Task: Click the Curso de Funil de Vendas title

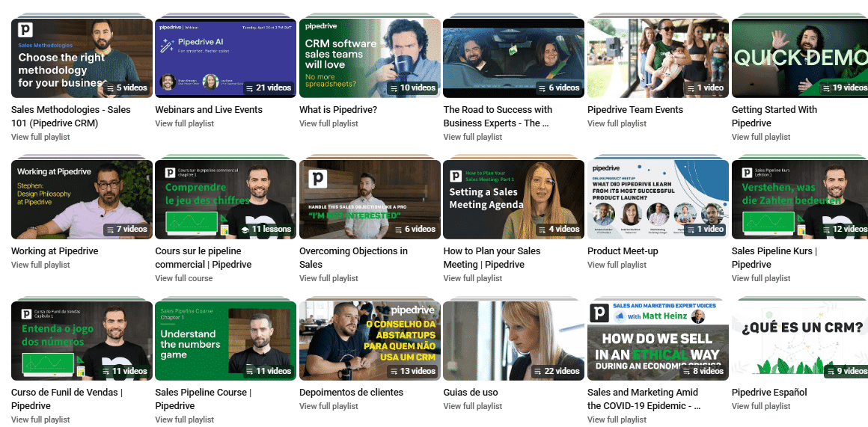Action: [67, 399]
